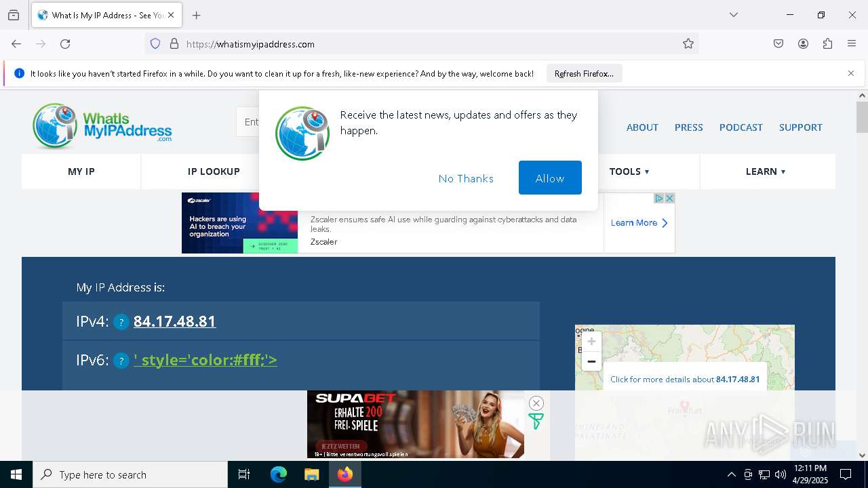
Task: Expand the TOOLS dropdown menu
Action: point(629,171)
